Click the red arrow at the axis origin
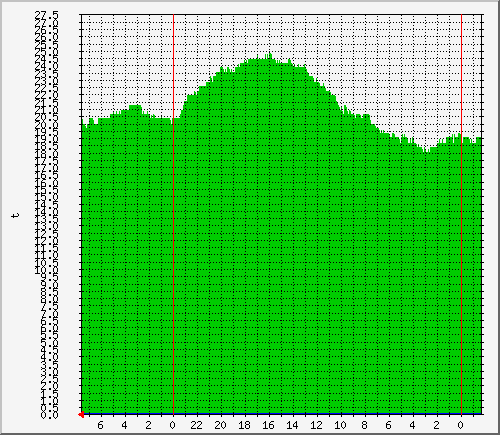Viewport: 500px width, 435px height. click(x=81, y=414)
